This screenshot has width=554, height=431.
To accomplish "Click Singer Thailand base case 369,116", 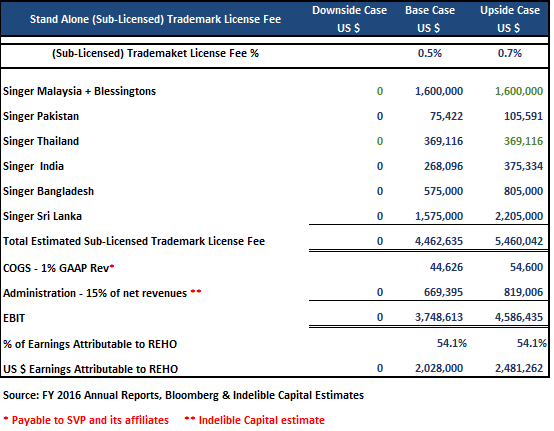I will tap(443, 141).
